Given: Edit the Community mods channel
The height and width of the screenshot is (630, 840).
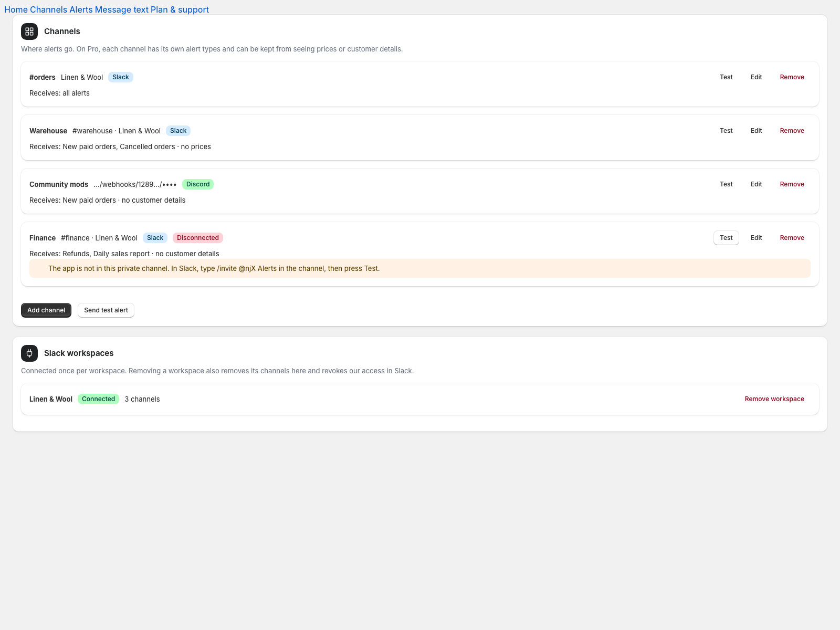Looking at the screenshot, I should click(x=756, y=184).
